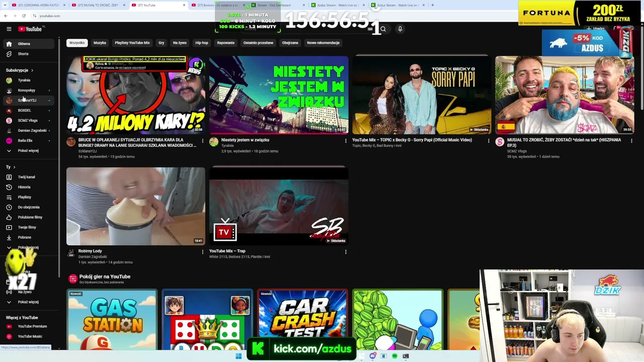The width and height of the screenshot is (644, 362).
Task: Open the Tyralnia subscription in the sidebar
Action: coord(29,80)
